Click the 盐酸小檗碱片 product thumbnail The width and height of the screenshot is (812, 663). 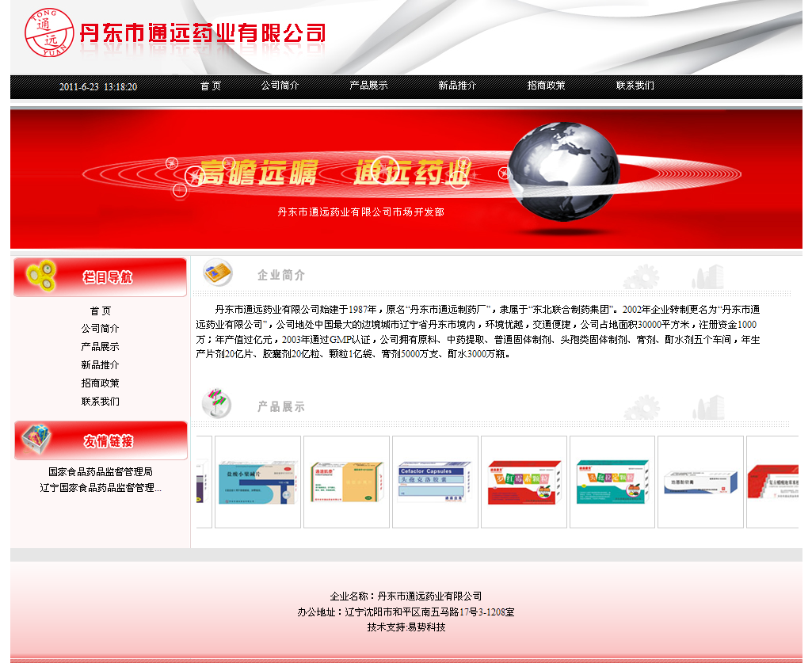[x=257, y=482]
